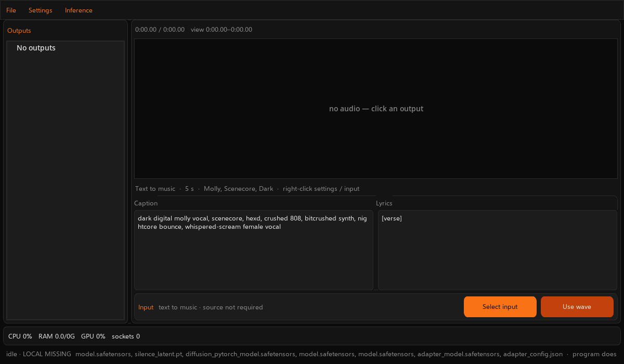Click the 'view 0:00.00–0:00.00' range text
The image size is (624, 364).
click(x=222, y=30)
